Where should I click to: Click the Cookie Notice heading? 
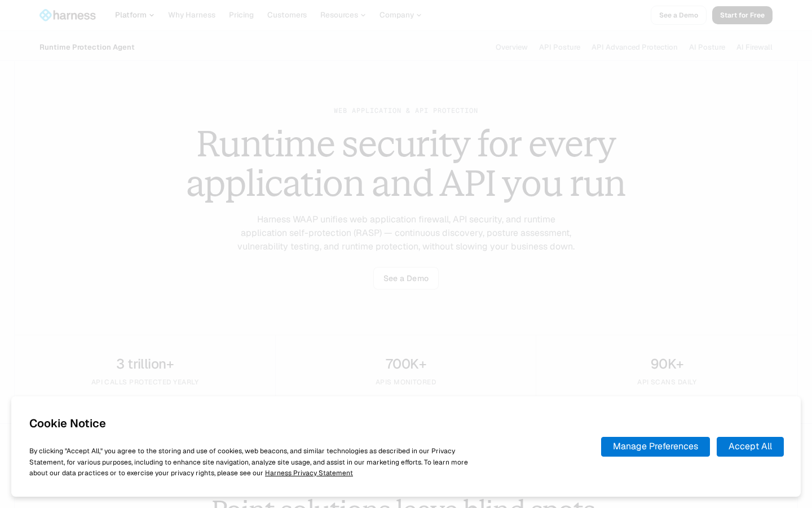(x=68, y=423)
